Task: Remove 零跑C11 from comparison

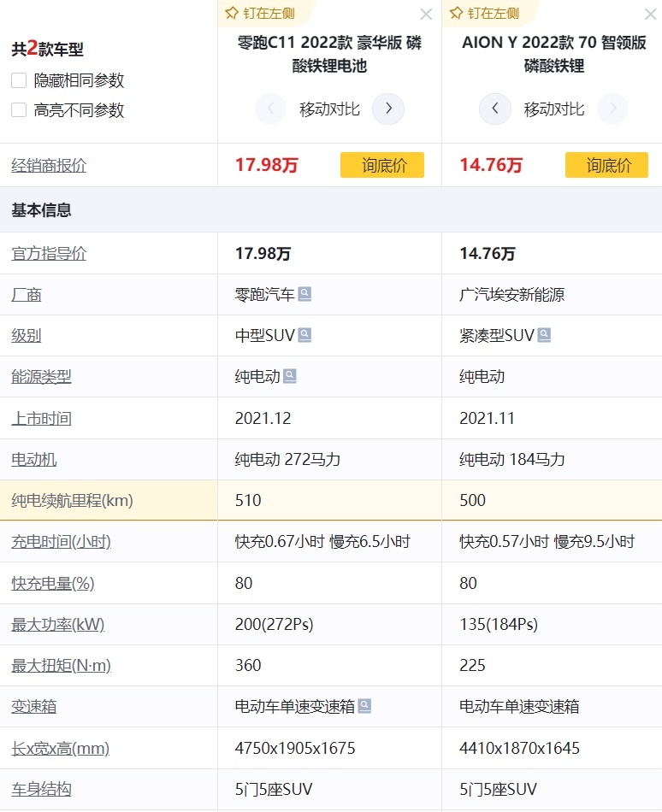Action: [x=426, y=14]
